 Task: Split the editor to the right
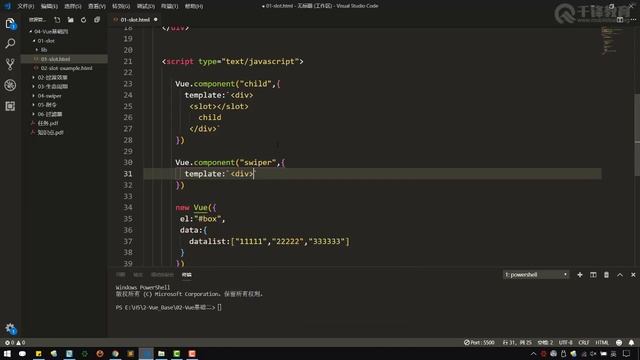coord(620,20)
